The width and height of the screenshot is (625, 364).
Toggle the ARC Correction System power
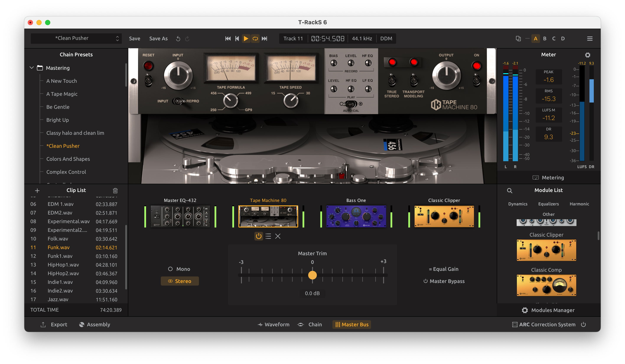(x=583, y=325)
